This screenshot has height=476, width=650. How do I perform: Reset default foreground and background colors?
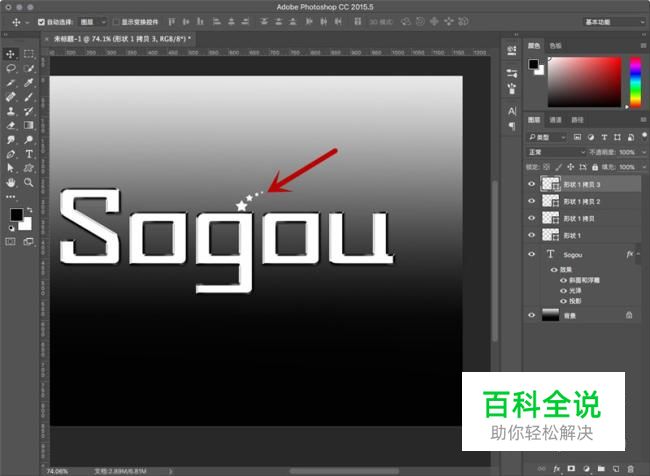[x=12, y=228]
